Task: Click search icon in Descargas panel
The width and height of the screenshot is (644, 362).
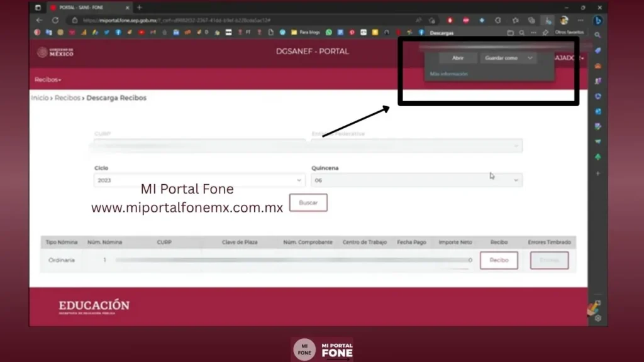Action: coord(521,33)
